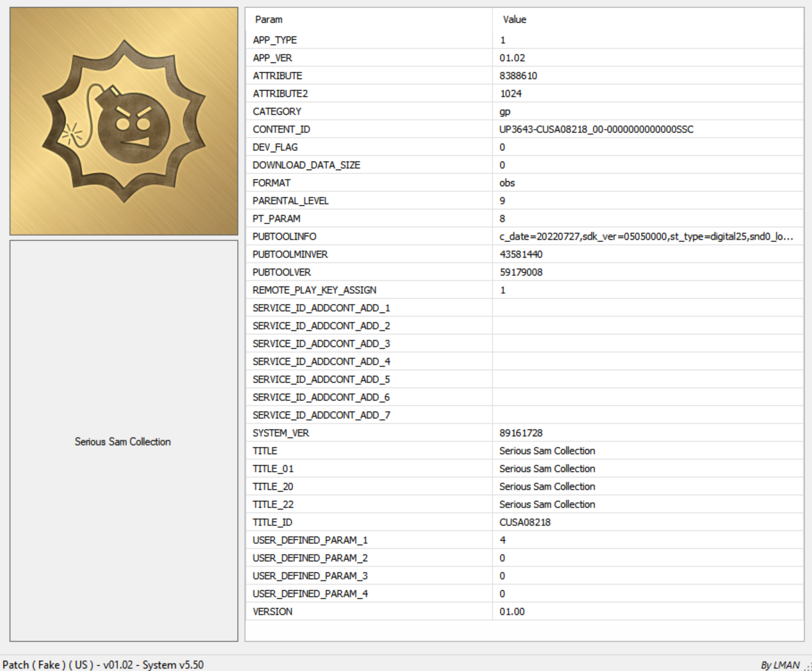
Task: Select the TITLE_ID value CUSA08218
Action: click(x=525, y=522)
